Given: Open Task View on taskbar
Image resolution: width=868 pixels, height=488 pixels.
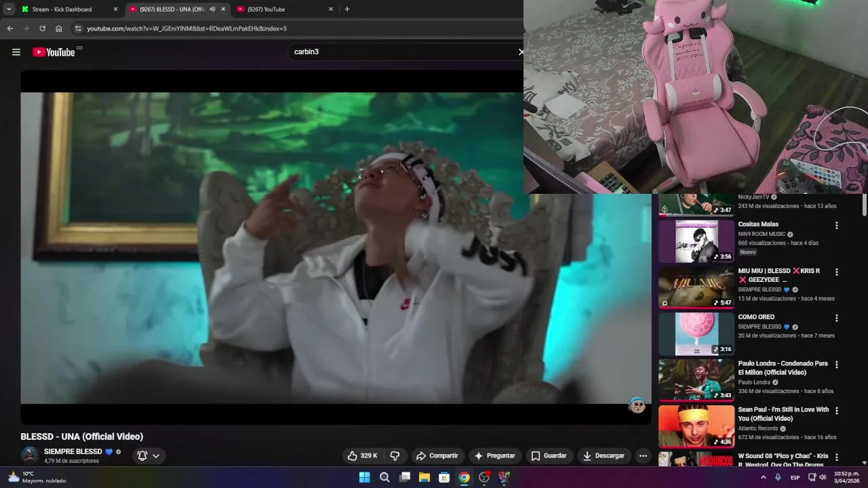Looking at the screenshot, I should tap(405, 477).
